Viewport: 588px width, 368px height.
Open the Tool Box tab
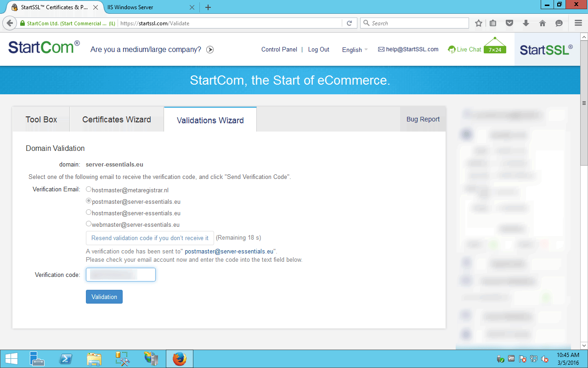(x=41, y=120)
